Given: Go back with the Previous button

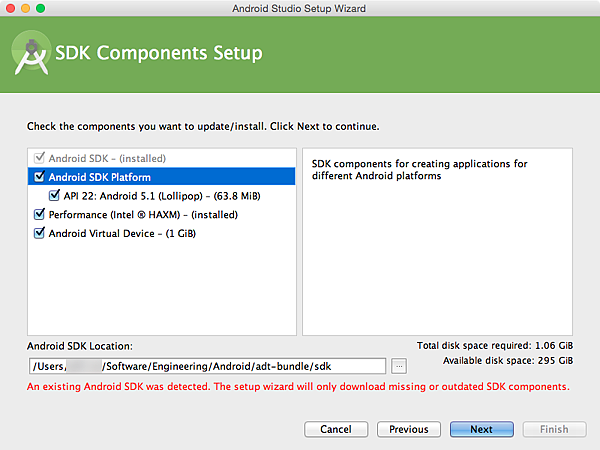Looking at the screenshot, I should [409, 429].
